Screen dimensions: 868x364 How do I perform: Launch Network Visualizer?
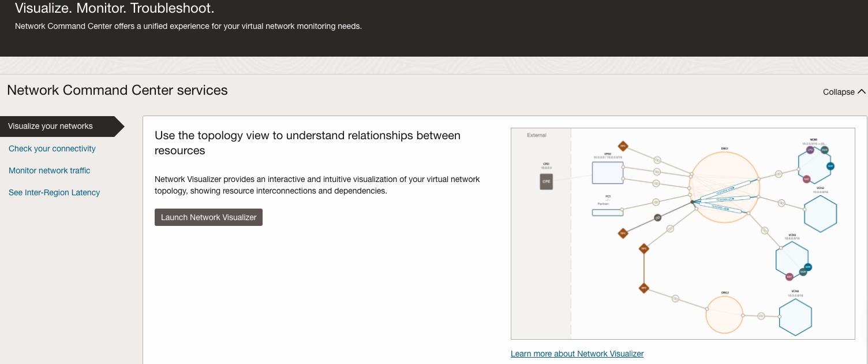pyautogui.click(x=208, y=217)
